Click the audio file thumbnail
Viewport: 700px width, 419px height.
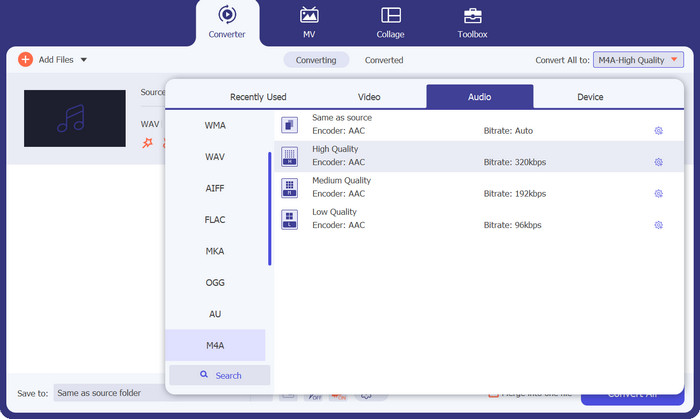75,118
